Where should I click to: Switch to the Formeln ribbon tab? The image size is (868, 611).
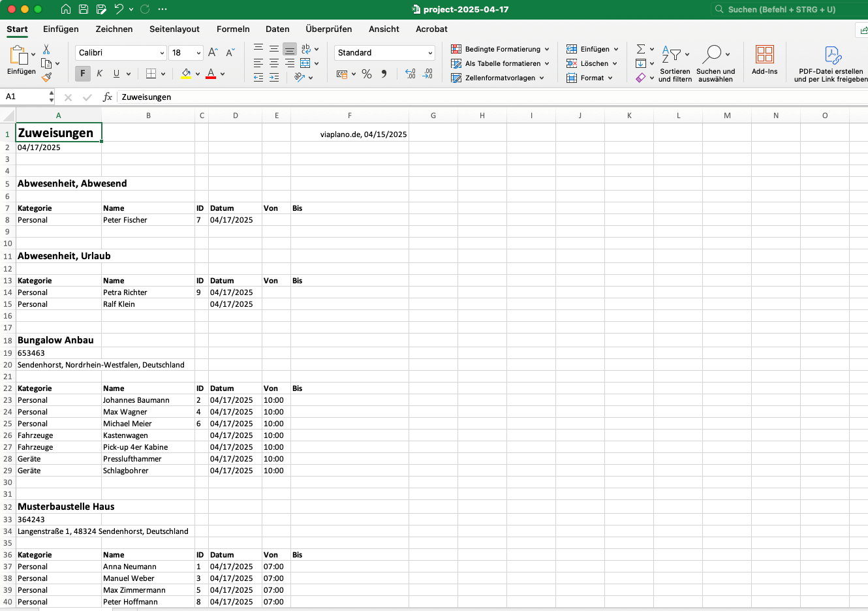233,29
